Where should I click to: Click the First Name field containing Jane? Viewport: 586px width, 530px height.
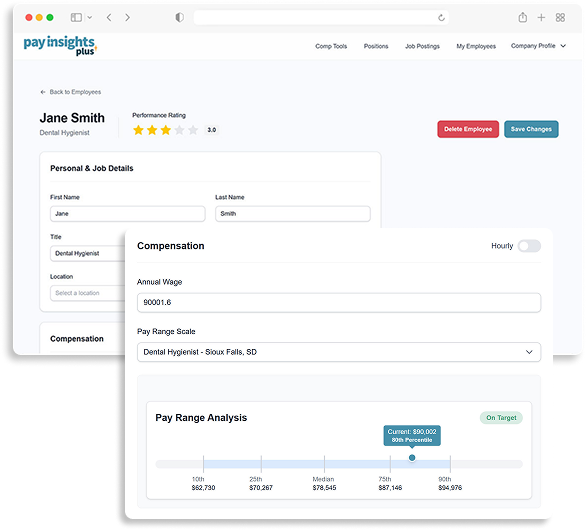tap(128, 214)
